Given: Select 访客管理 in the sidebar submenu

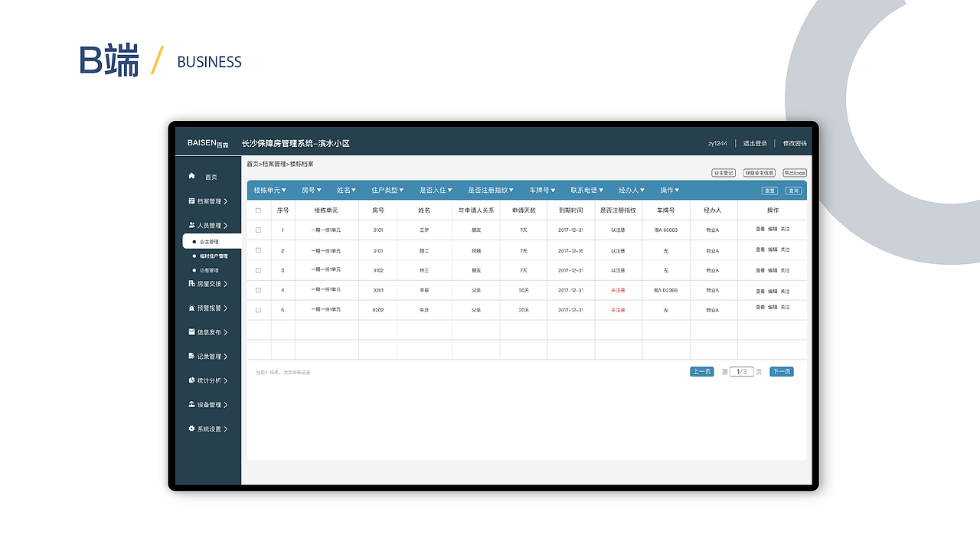Looking at the screenshot, I should (x=209, y=270).
